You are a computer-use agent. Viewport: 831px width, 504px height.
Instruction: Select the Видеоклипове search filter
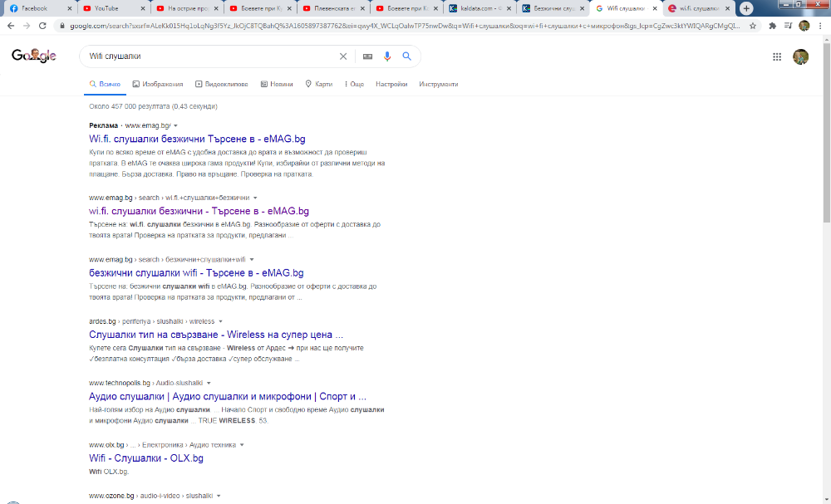(222, 84)
